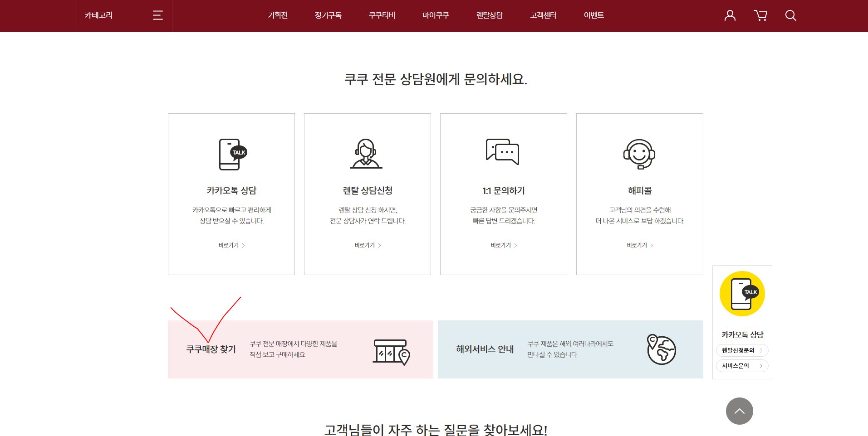
Task: Open 마이쿠쿠 navigation item
Action: tap(436, 15)
